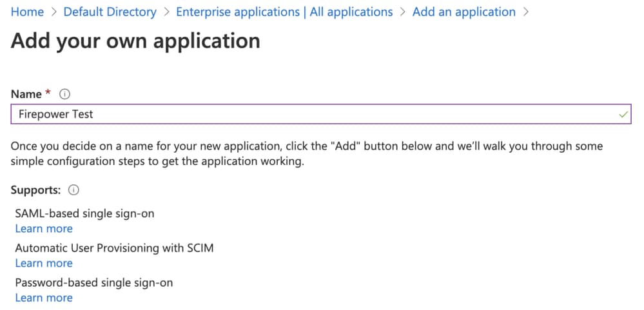The width and height of the screenshot is (644, 310).
Task: Click the chevron after All applications breadcrumb
Action: (x=403, y=12)
